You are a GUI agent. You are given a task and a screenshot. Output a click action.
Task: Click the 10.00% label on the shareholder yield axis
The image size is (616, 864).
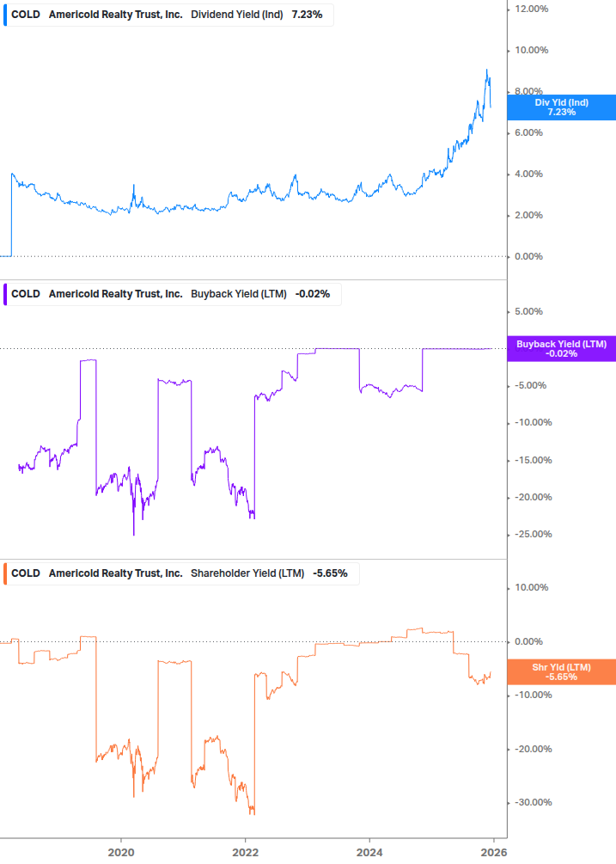[x=531, y=588]
